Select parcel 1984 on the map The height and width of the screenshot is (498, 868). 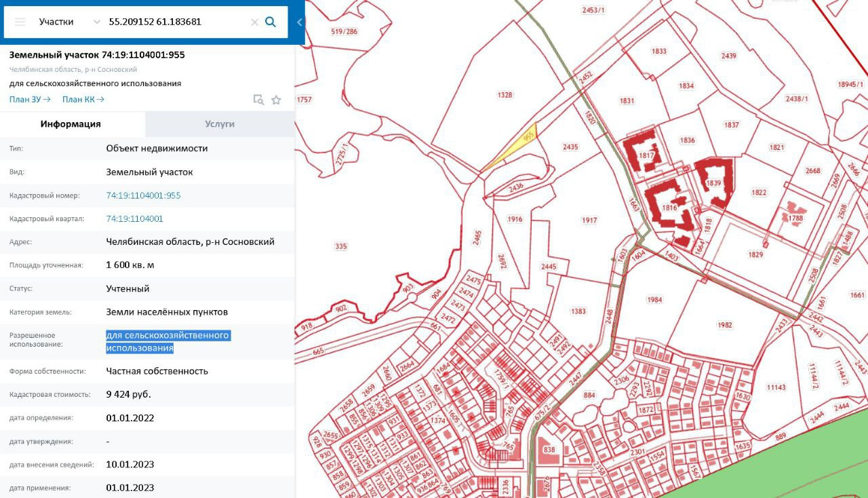tap(654, 299)
